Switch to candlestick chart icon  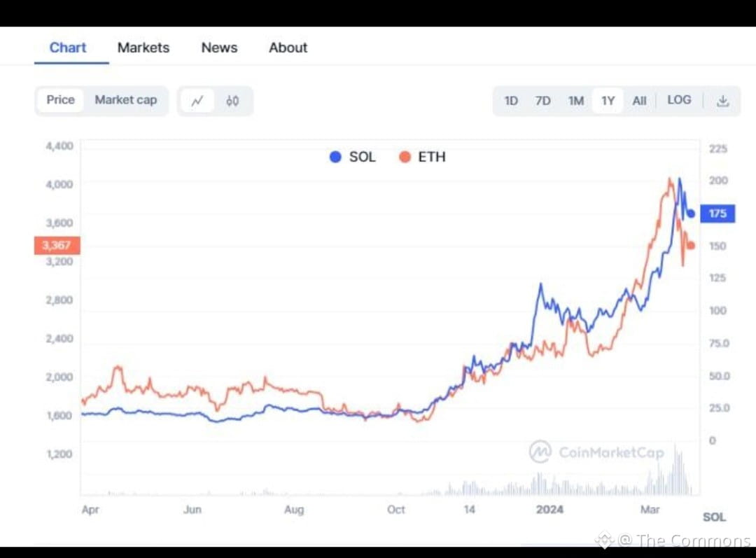pos(232,101)
